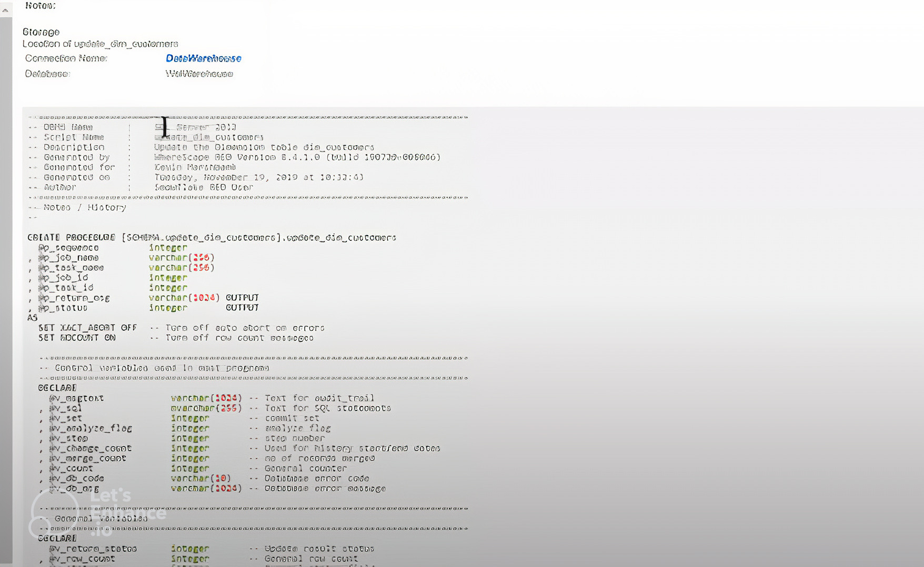This screenshot has width=924, height=567.
Task: Open the DataWarehouse connection link
Action: [204, 58]
